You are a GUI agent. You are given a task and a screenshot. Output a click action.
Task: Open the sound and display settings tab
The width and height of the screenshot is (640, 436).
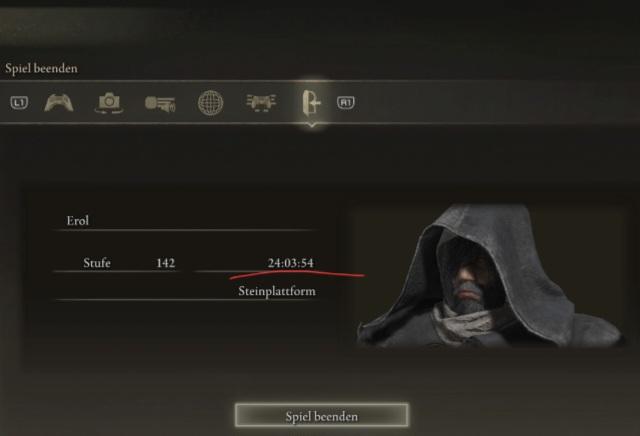pos(160,103)
